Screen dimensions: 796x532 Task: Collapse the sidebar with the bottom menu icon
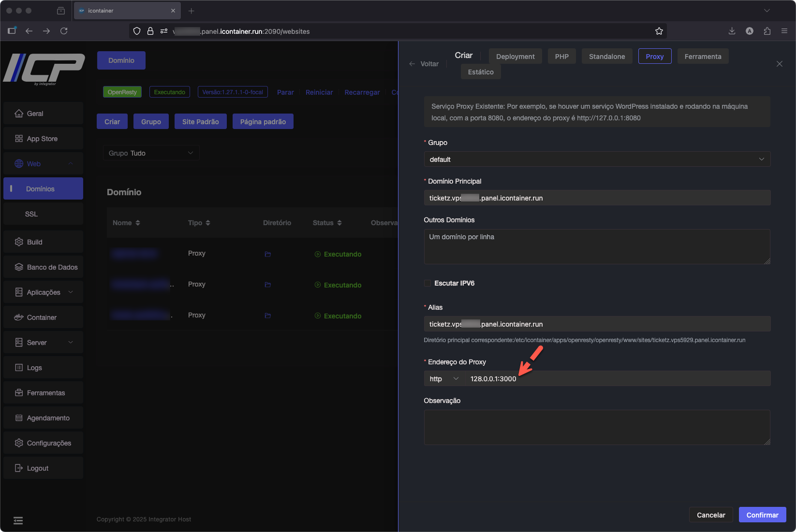click(18, 520)
